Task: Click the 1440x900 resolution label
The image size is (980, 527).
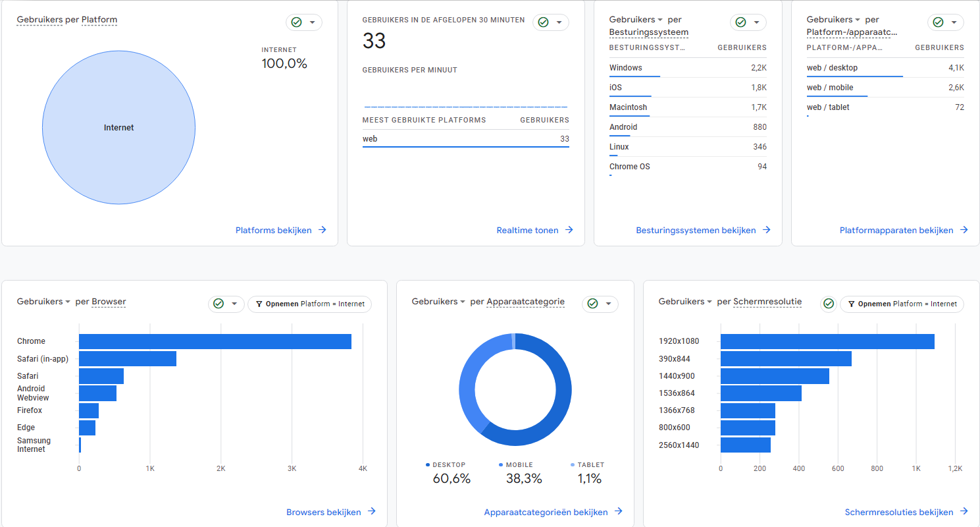Action: click(x=677, y=376)
